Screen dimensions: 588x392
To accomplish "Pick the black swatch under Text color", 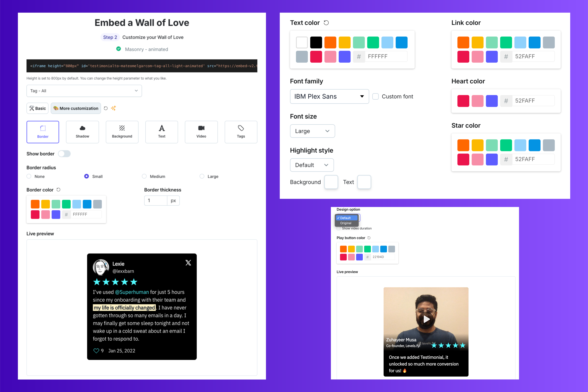I will click(x=316, y=43).
